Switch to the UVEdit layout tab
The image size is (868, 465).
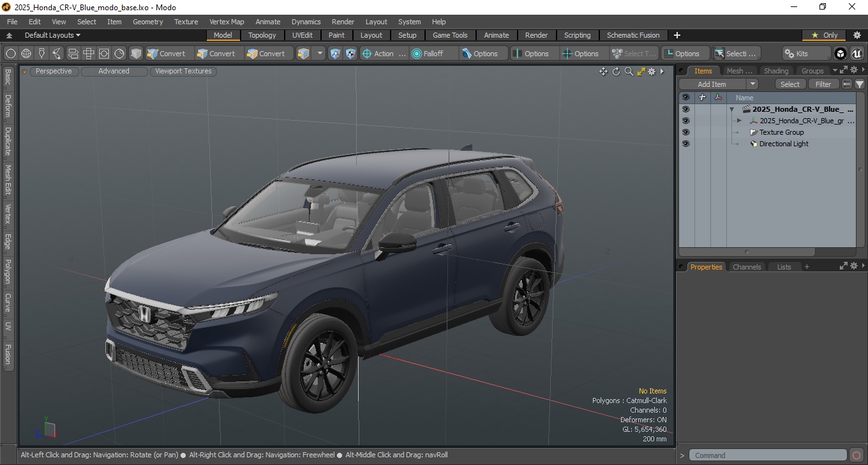303,35
